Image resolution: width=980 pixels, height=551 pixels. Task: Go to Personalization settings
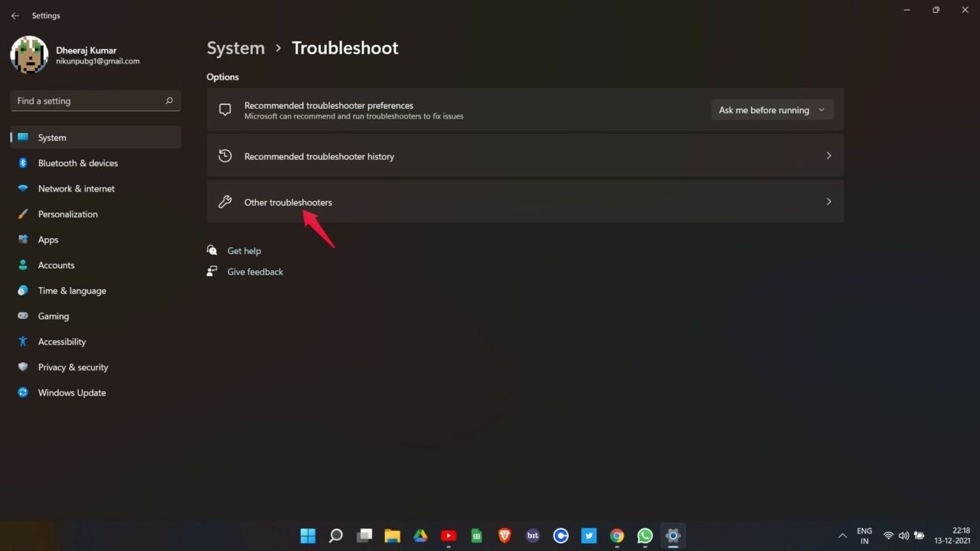[x=96, y=214]
